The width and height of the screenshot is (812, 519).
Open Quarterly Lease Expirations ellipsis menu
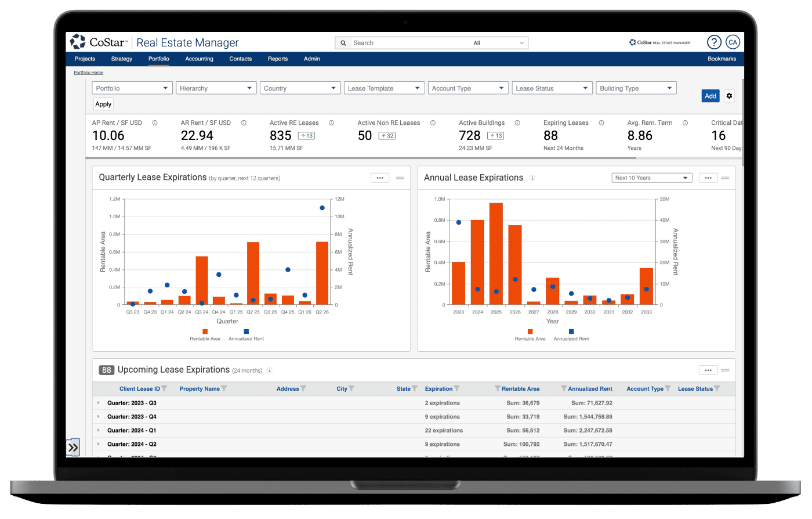coord(380,178)
